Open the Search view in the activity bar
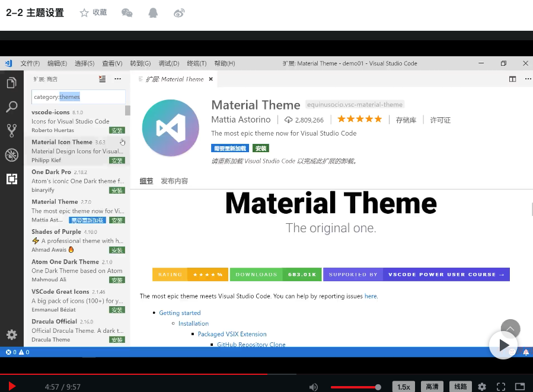 tap(11, 107)
